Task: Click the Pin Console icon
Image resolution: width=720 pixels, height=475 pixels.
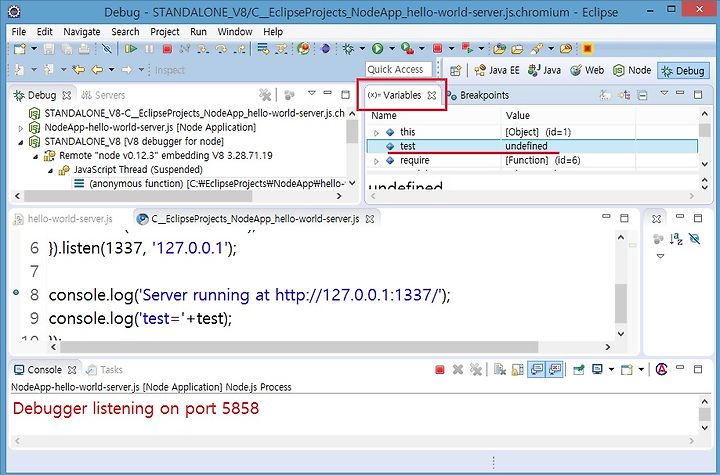Action: pyautogui.click(x=579, y=370)
